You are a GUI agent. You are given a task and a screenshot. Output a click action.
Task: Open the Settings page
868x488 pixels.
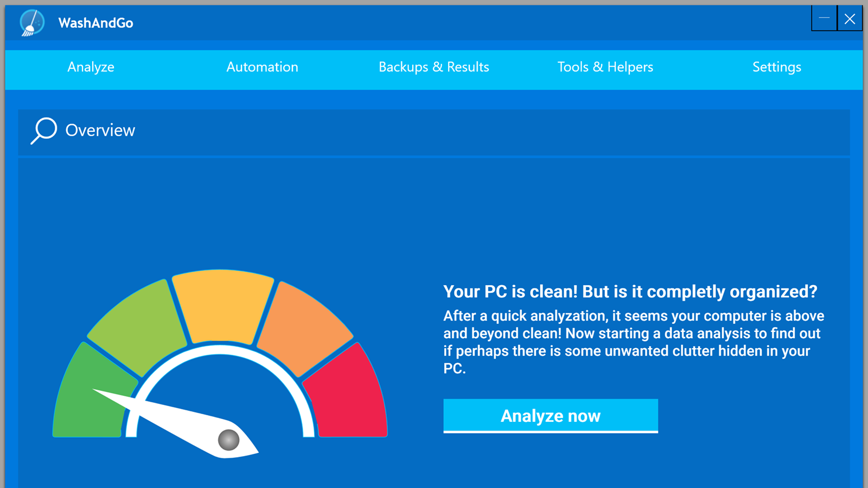[x=777, y=67]
